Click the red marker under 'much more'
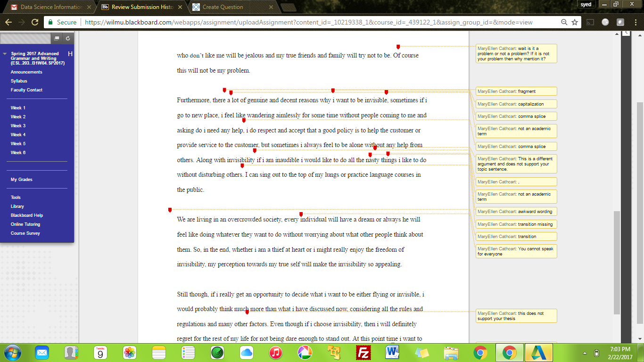644x362 pixels. 247,312
